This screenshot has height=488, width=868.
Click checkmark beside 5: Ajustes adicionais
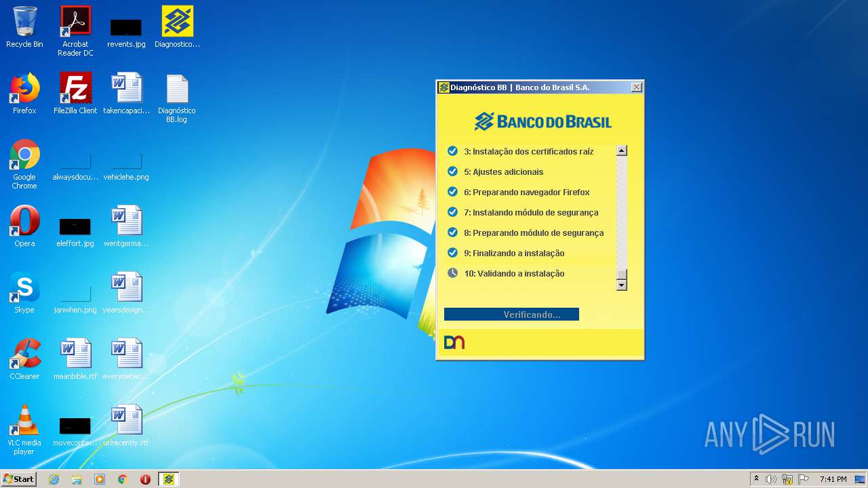(452, 171)
